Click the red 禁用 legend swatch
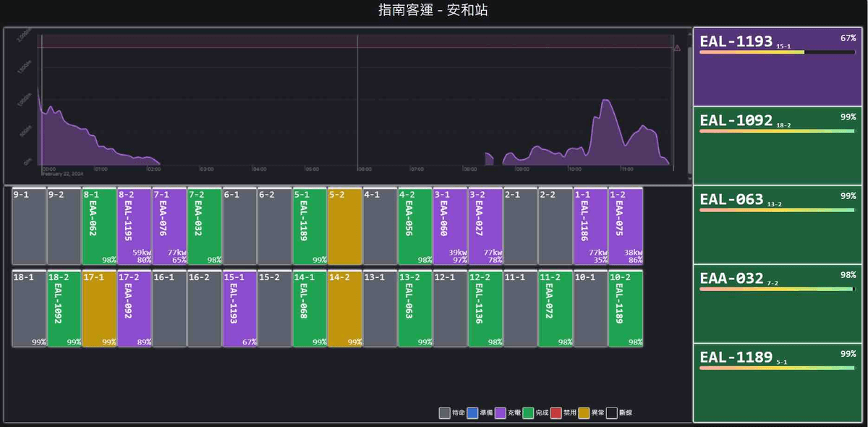The image size is (868, 427). tap(556, 413)
